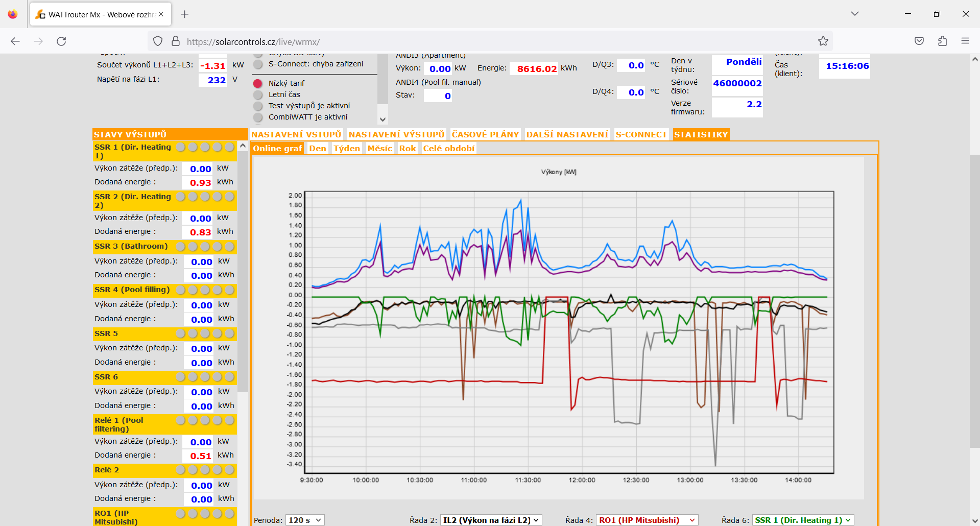
Task: Open the ČASOVÉ PLÁNY settings page
Action: pyautogui.click(x=485, y=134)
